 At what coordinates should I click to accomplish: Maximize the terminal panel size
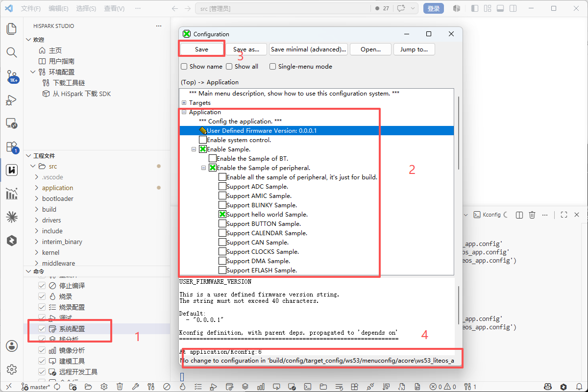point(563,215)
